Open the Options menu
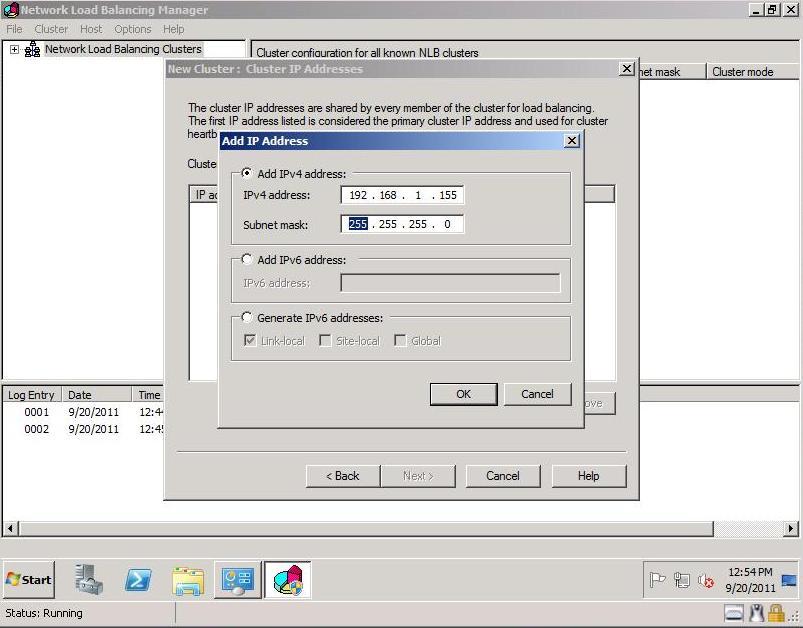The image size is (803, 628). (133, 29)
